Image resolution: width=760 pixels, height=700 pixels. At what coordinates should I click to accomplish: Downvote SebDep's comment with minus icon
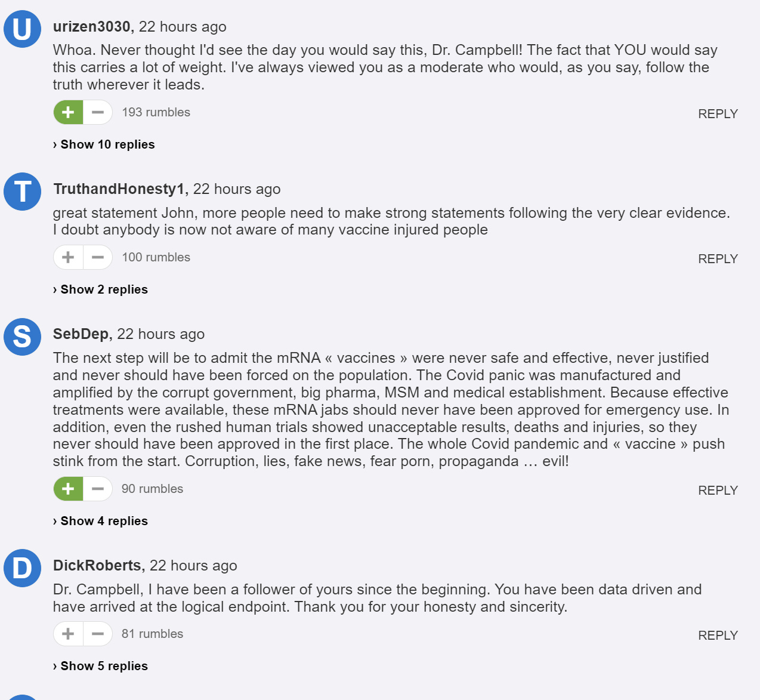point(98,489)
